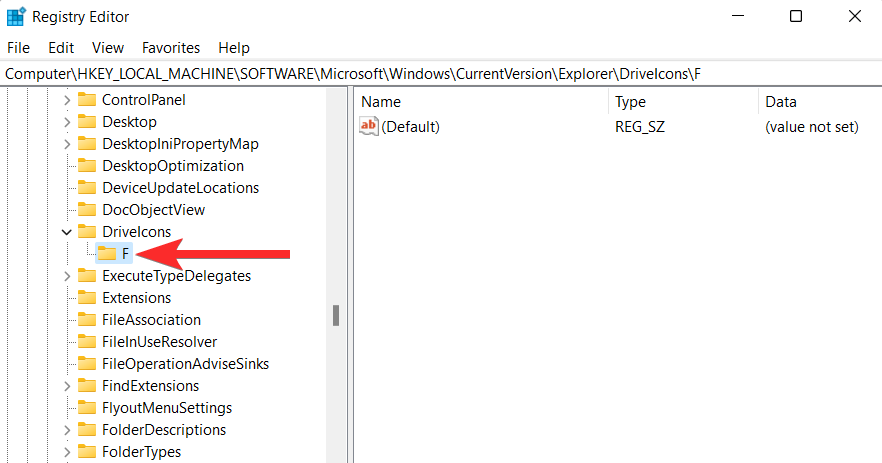Expand the ControlPanel key
Screen dimensions: 882x463
pos(67,100)
